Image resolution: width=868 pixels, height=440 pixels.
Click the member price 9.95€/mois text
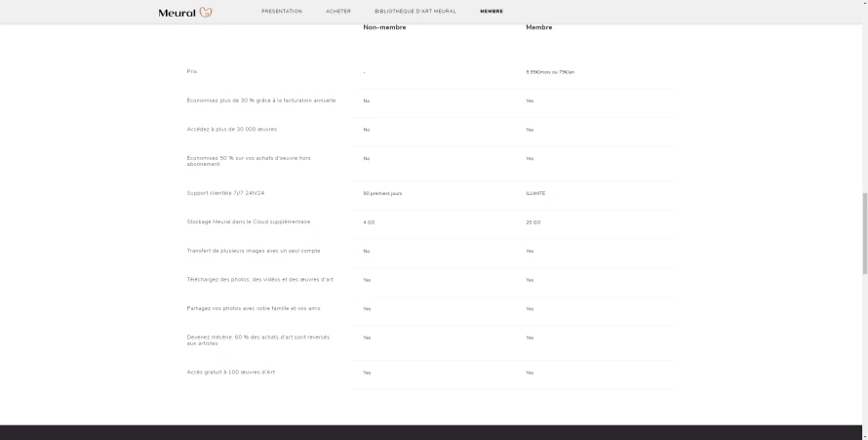click(x=550, y=72)
